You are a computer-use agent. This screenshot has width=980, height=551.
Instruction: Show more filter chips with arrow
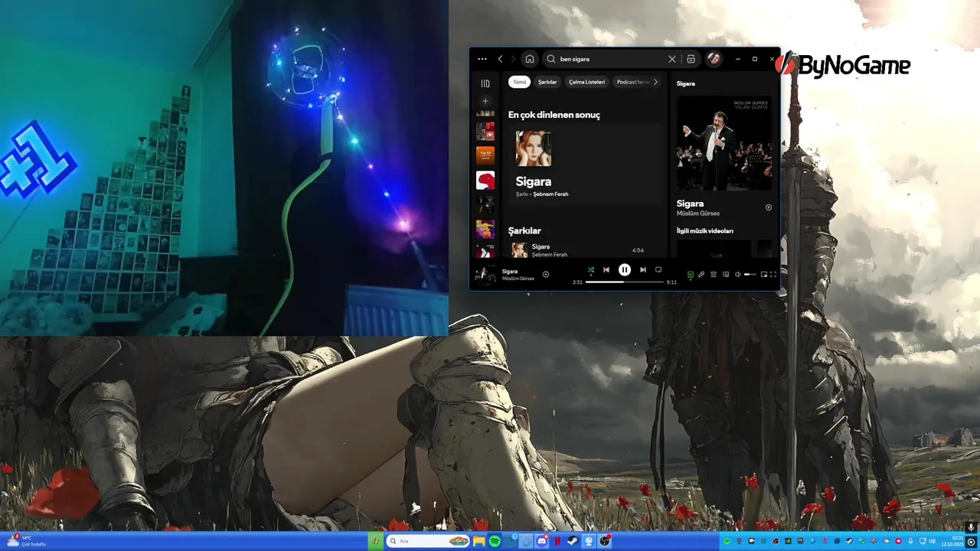click(x=655, y=82)
